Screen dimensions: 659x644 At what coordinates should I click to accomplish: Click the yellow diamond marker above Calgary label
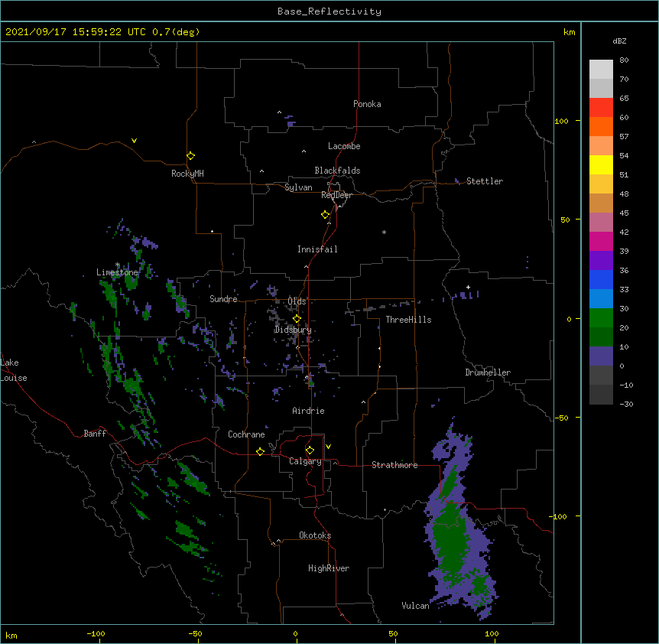coord(310,450)
